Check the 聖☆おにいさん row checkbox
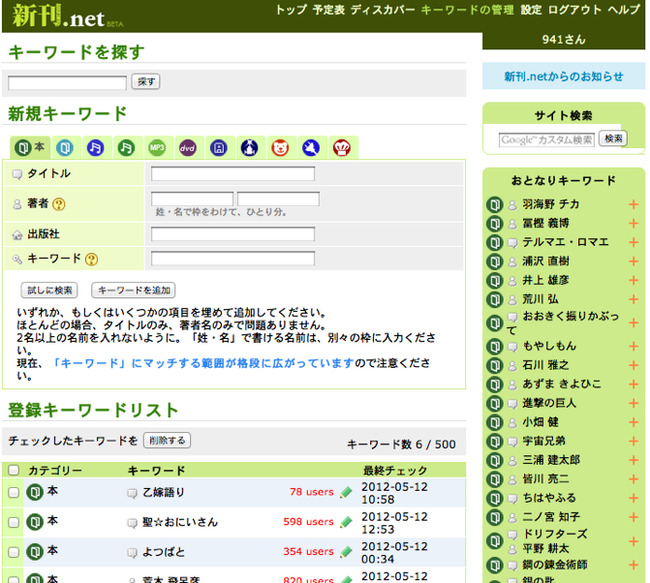The height and width of the screenshot is (583, 650). coord(14,522)
